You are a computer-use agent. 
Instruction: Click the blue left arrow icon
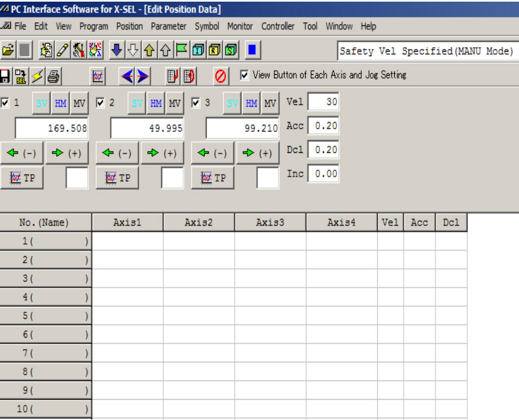pos(127,76)
